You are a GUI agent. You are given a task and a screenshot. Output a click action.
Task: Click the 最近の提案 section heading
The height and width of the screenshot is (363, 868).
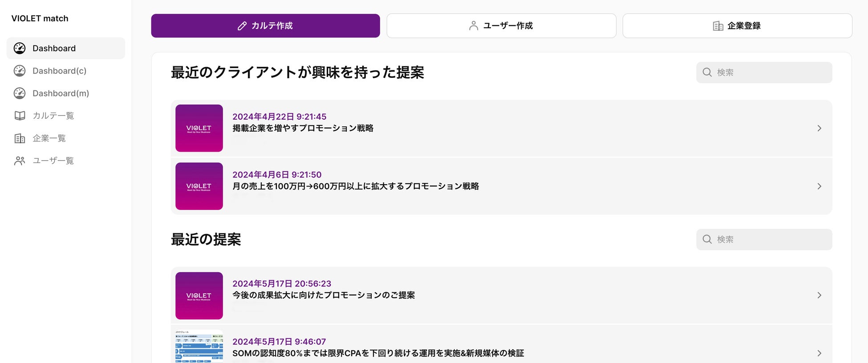click(206, 239)
